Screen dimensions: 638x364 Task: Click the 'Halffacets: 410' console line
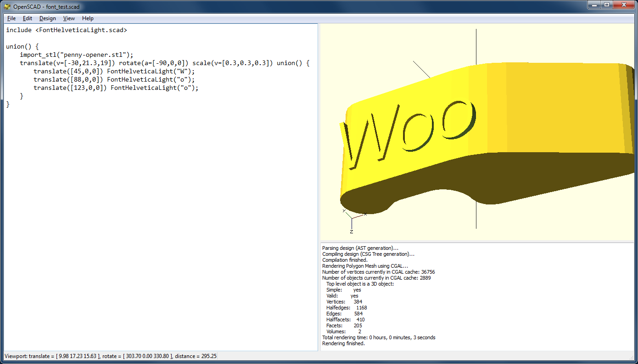(x=346, y=320)
